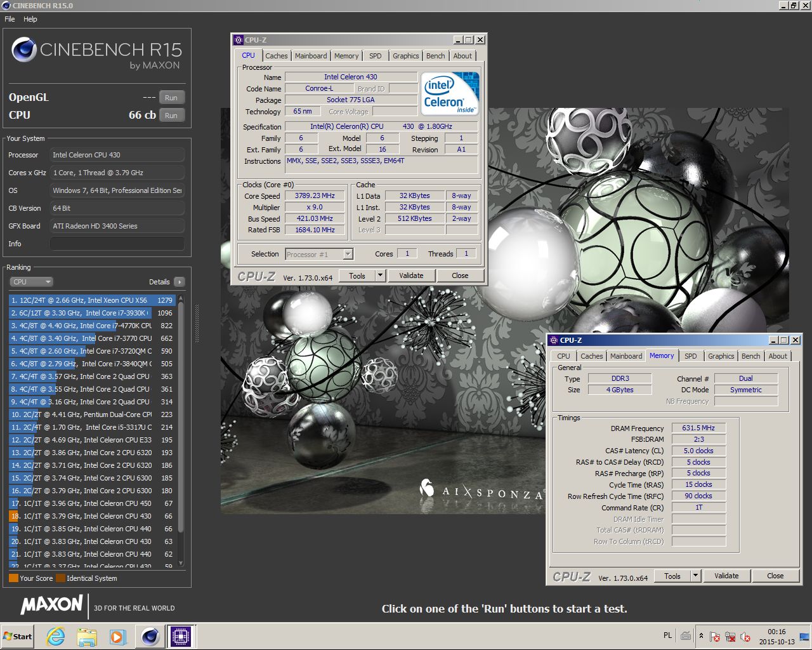Open Caches tab in top CPU-Z window
812x650 pixels.
(x=277, y=56)
